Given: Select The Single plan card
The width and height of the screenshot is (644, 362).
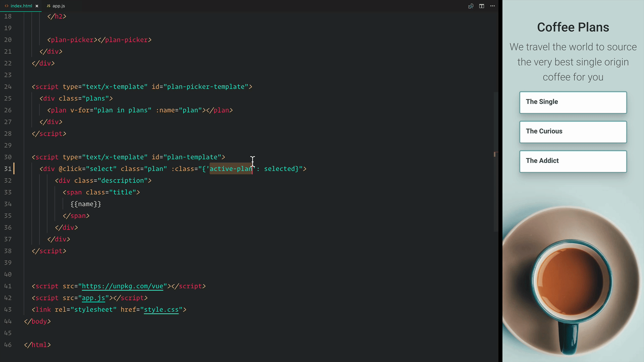Looking at the screenshot, I should (x=573, y=102).
